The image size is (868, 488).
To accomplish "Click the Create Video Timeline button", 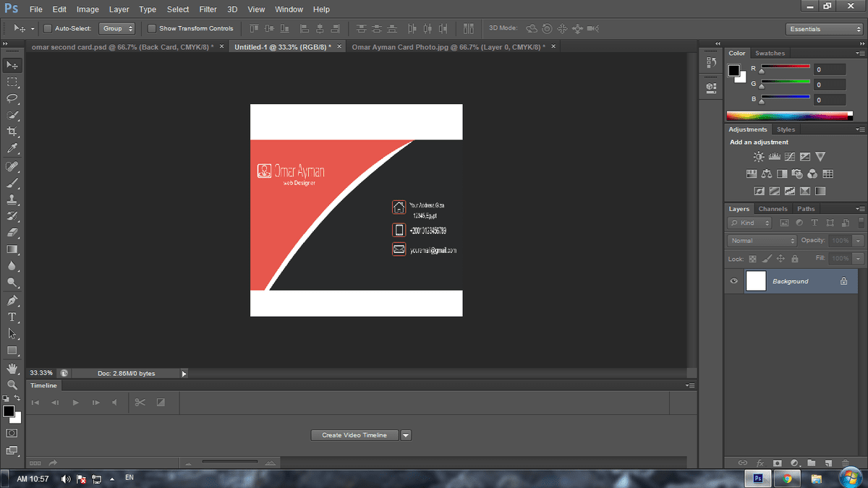I will (x=354, y=435).
